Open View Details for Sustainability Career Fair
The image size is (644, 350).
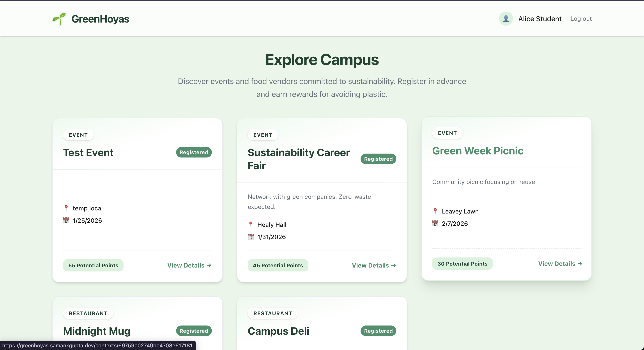374,265
